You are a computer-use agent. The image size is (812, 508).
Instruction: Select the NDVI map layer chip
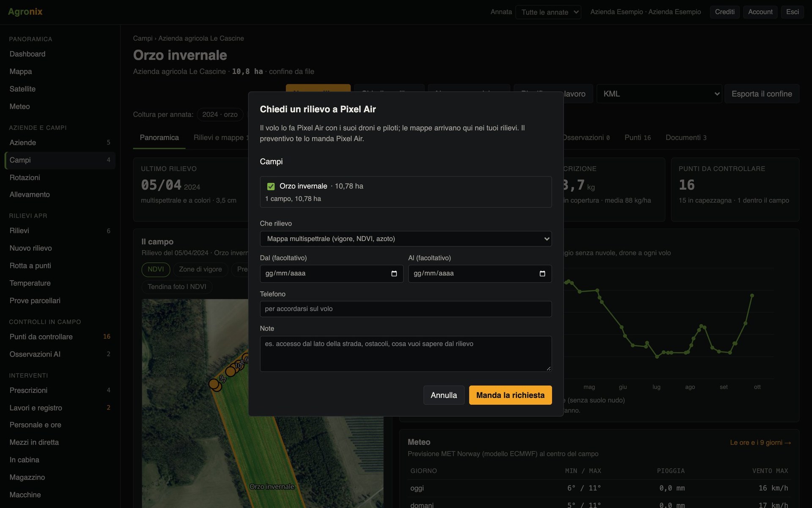[156, 269]
